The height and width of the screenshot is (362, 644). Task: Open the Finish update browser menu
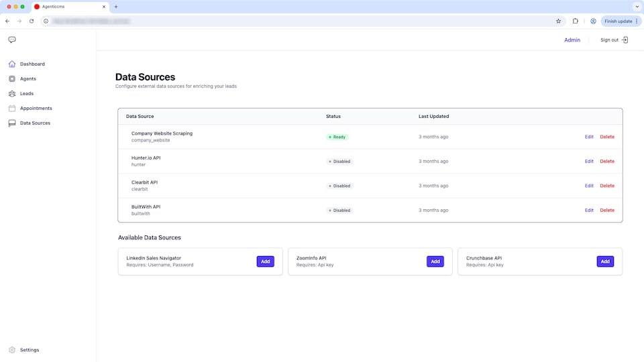(x=621, y=21)
